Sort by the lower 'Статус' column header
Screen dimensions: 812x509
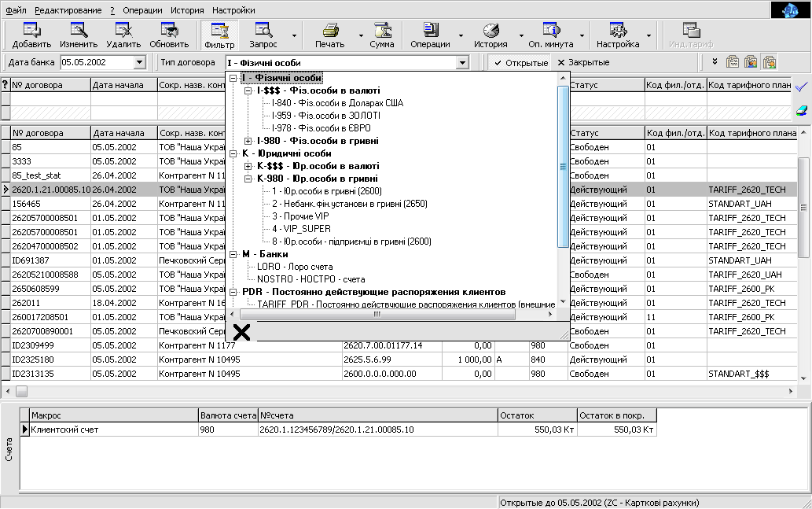click(x=606, y=133)
